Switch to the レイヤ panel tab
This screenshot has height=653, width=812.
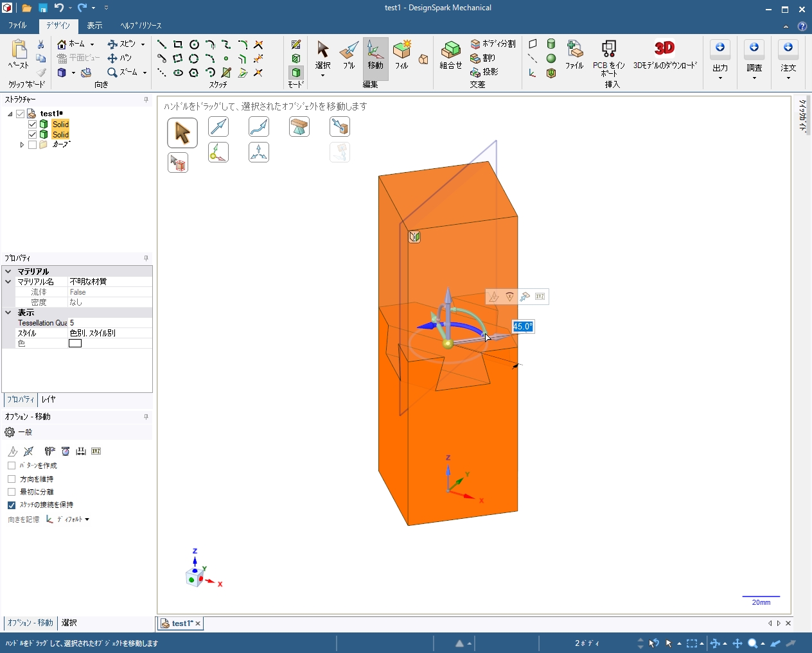(48, 399)
